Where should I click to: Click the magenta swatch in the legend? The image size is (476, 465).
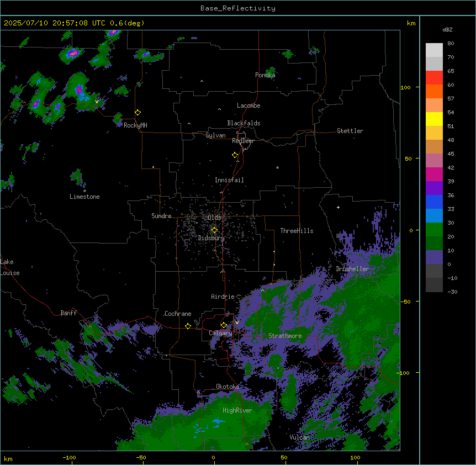(x=434, y=174)
